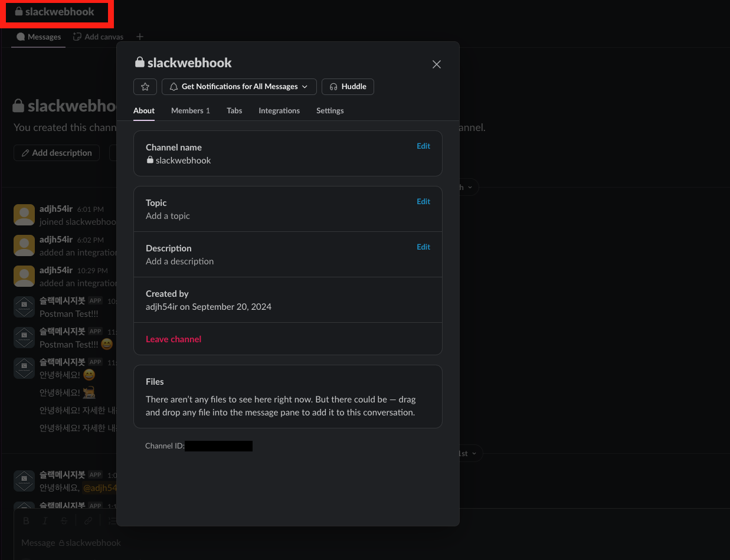The width and height of the screenshot is (730, 560).
Task: Click Leave channel
Action: (174, 339)
